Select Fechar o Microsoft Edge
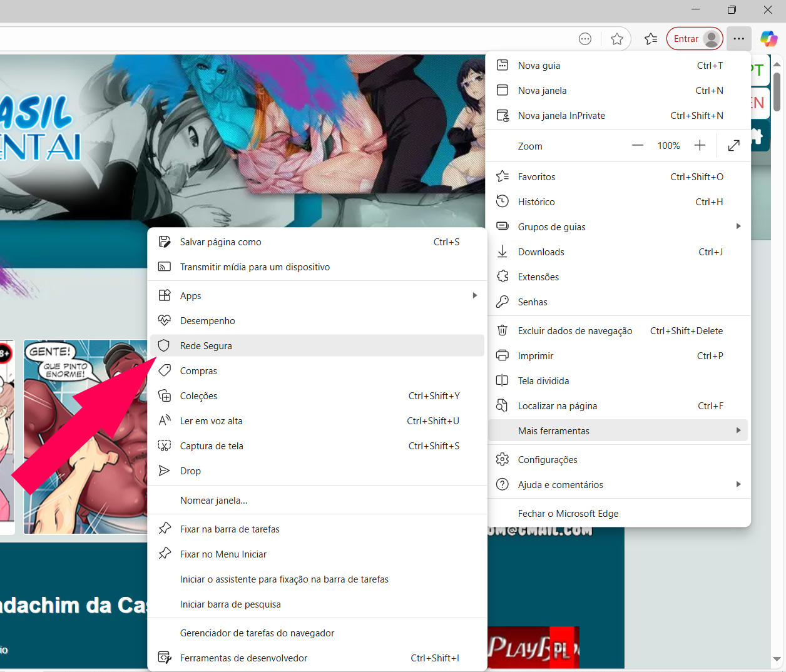Screen dimensions: 786x672 click(618, 514)
